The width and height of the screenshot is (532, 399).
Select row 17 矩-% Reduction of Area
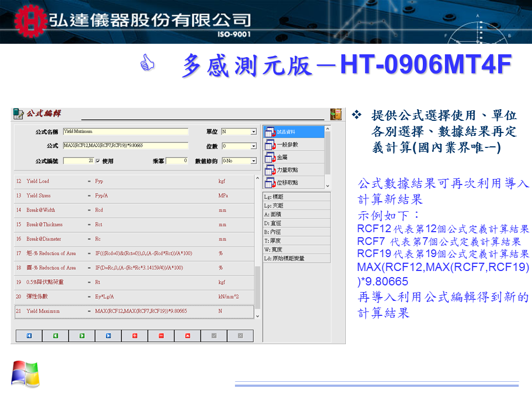[x=134, y=253]
